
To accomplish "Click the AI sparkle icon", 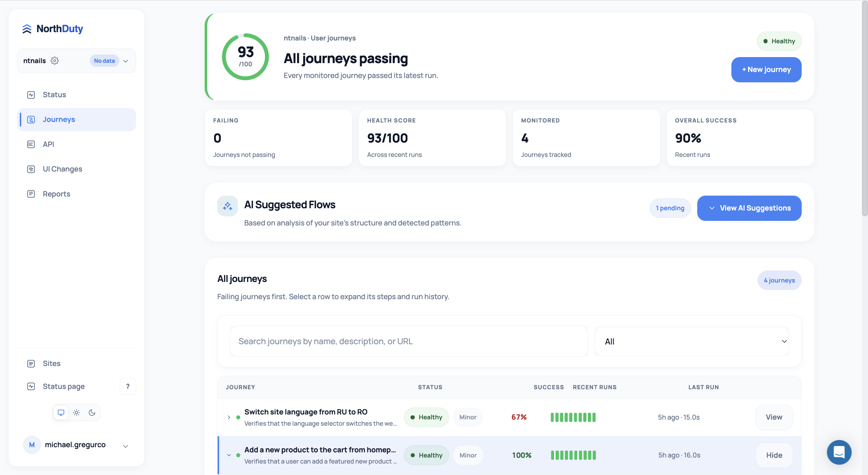I will [227, 206].
